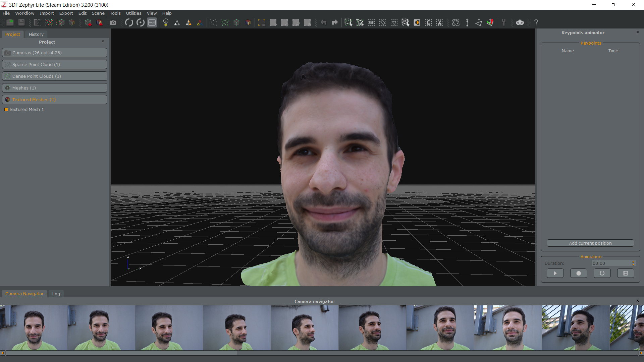
Task: Expand the Cameras (26 out of 26) group
Action: 54,53
